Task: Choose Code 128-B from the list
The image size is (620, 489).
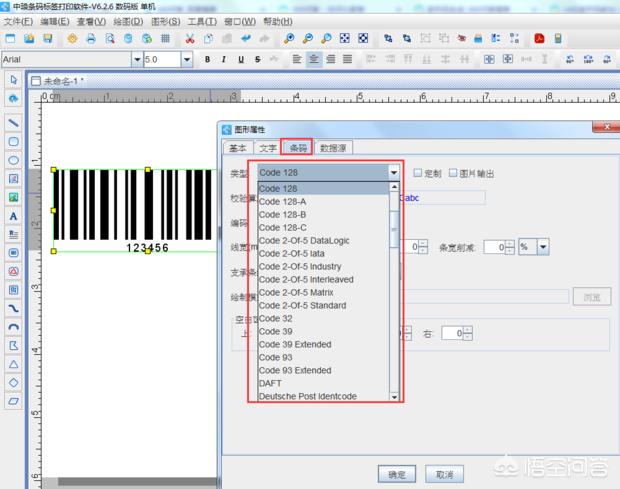Action: pyautogui.click(x=323, y=215)
